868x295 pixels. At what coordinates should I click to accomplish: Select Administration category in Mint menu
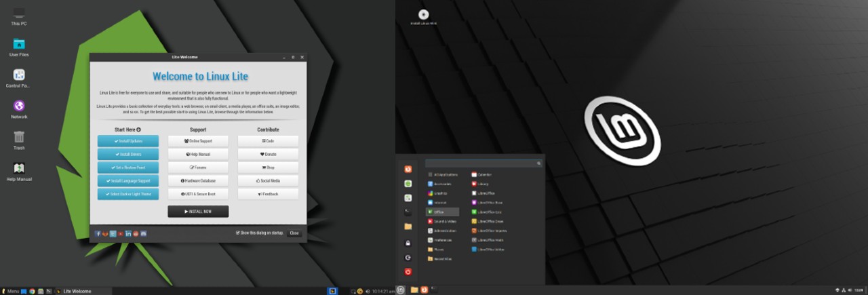coord(442,231)
